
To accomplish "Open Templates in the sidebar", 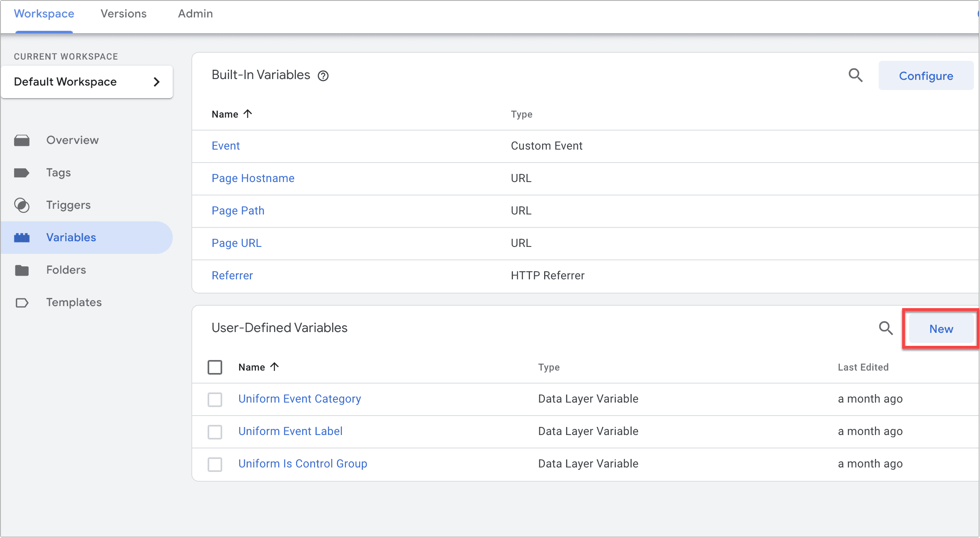I will tap(74, 302).
